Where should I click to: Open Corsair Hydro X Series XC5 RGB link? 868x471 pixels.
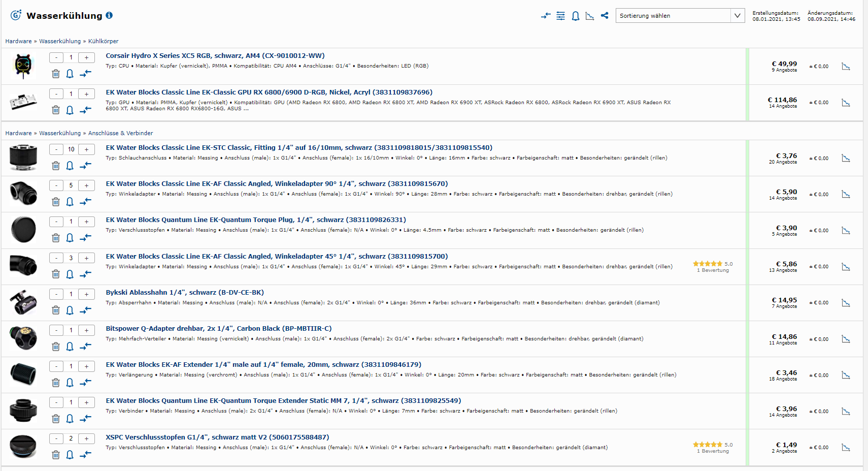pyautogui.click(x=215, y=56)
